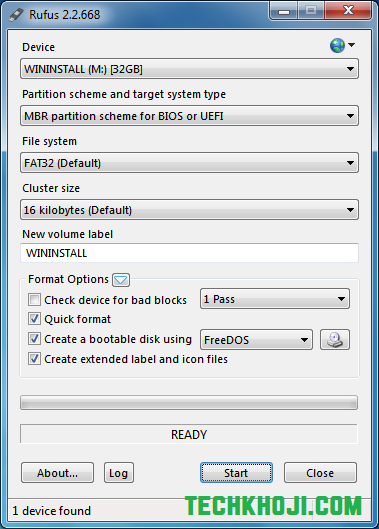The width and height of the screenshot is (379, 529).
Task: Open the FreeDOS boot type dropdown
Action: 256,339
